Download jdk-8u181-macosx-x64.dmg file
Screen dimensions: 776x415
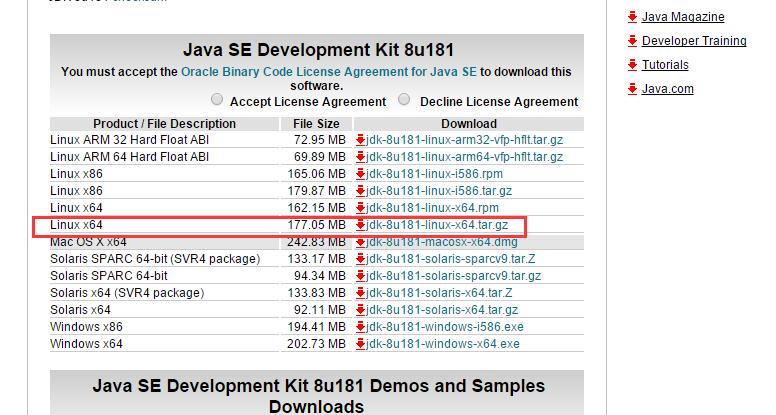(x=441, y=242)
